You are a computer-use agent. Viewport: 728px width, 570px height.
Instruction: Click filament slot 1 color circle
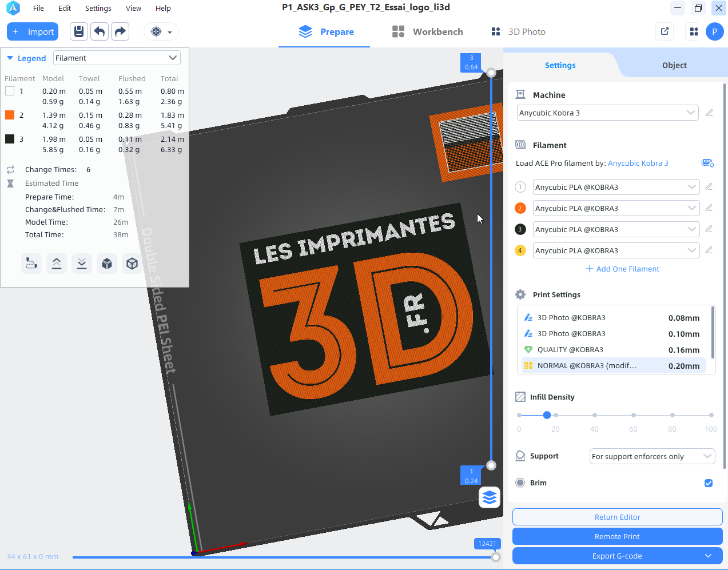[520, 187]
